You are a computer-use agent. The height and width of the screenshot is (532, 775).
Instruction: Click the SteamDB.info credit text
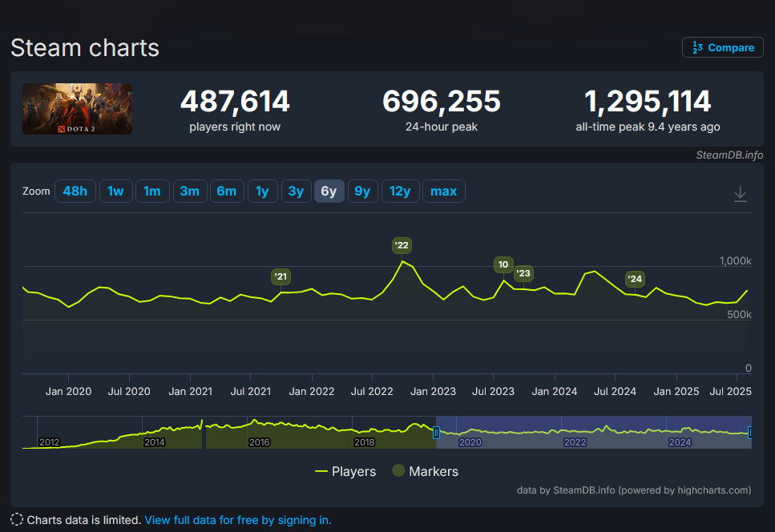click(x=729, y=155)
